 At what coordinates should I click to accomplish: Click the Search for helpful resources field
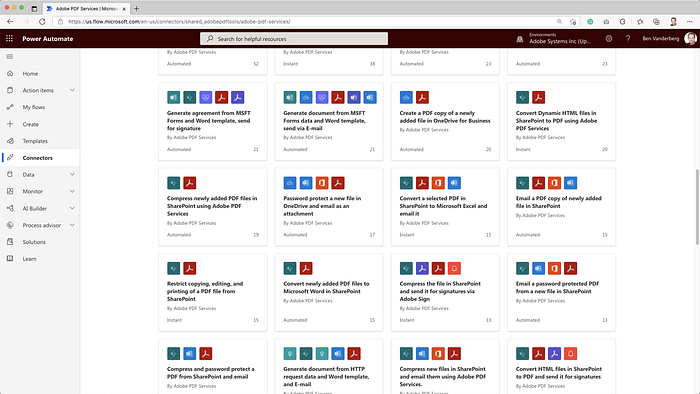pos(294,39)
